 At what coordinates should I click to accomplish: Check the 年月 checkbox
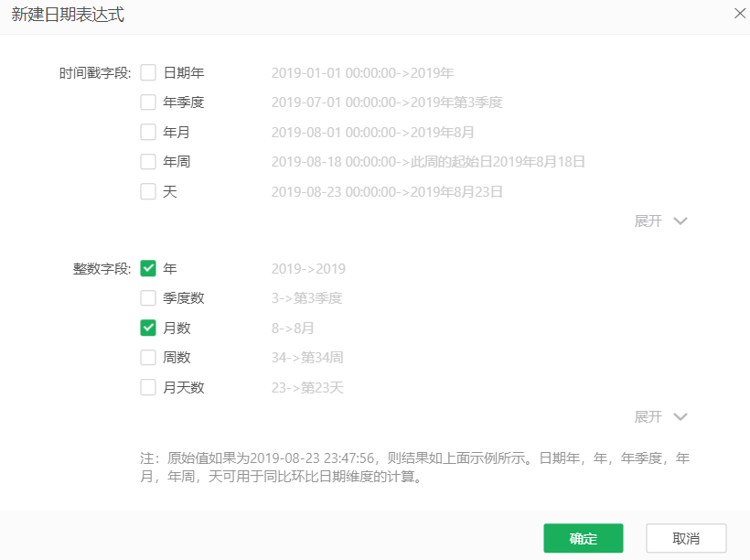(148, 133)
